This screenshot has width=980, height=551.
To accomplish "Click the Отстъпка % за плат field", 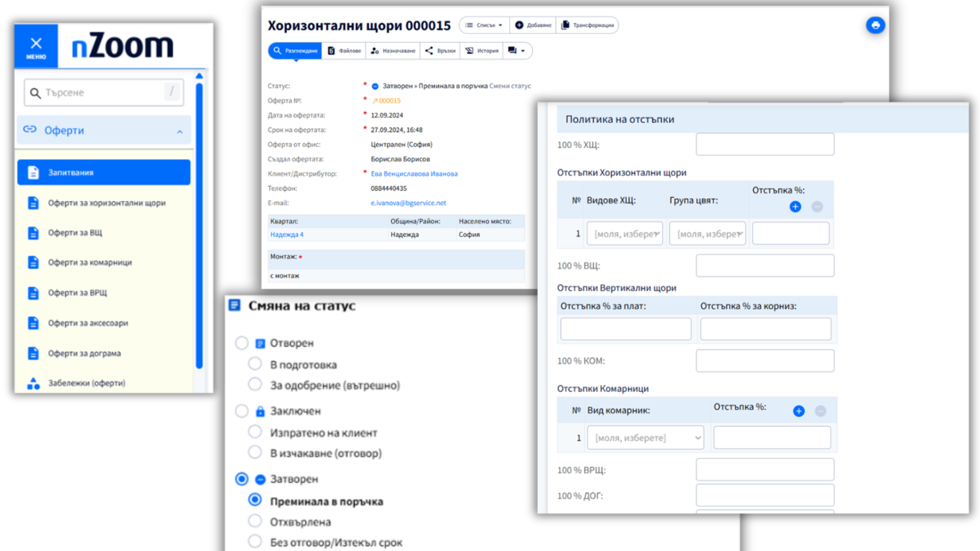I will pos(626,329).
